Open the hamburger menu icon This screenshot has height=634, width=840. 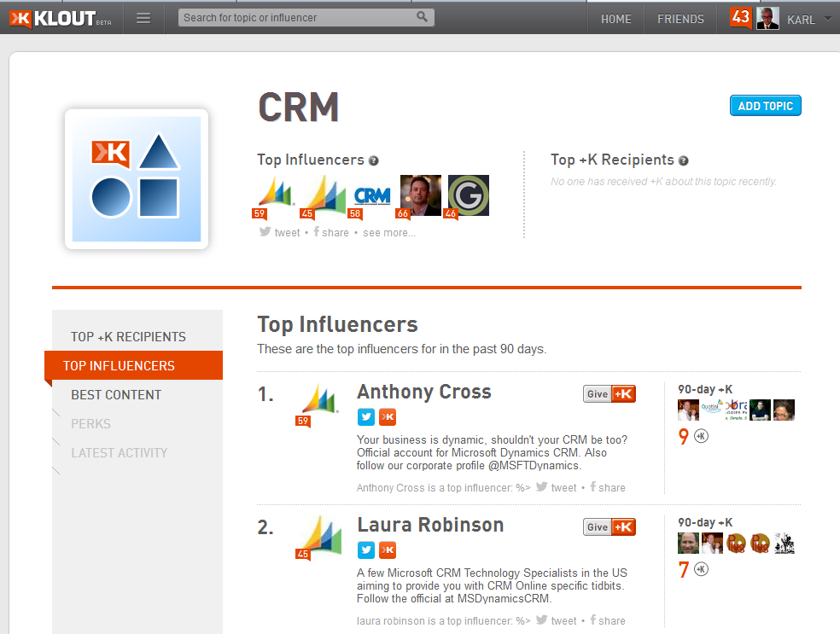[x=143, y=18]
